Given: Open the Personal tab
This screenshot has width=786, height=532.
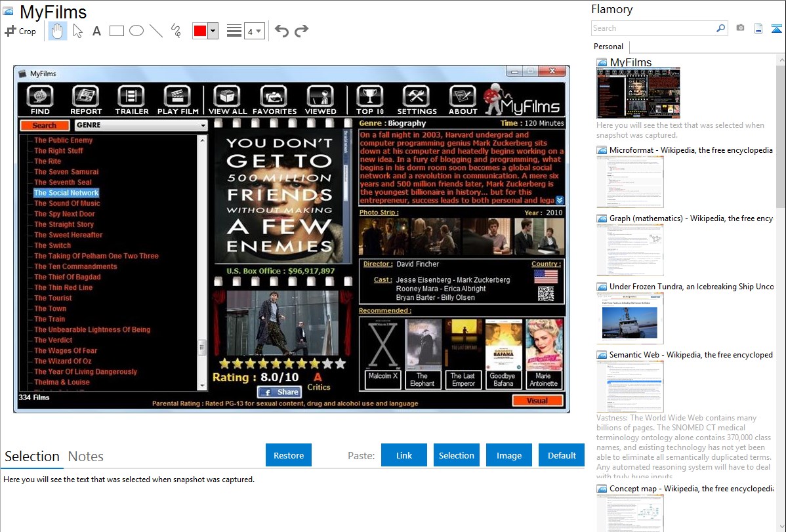Looking at the screenshot, I should pyautogui.click(x=609, y=47).
